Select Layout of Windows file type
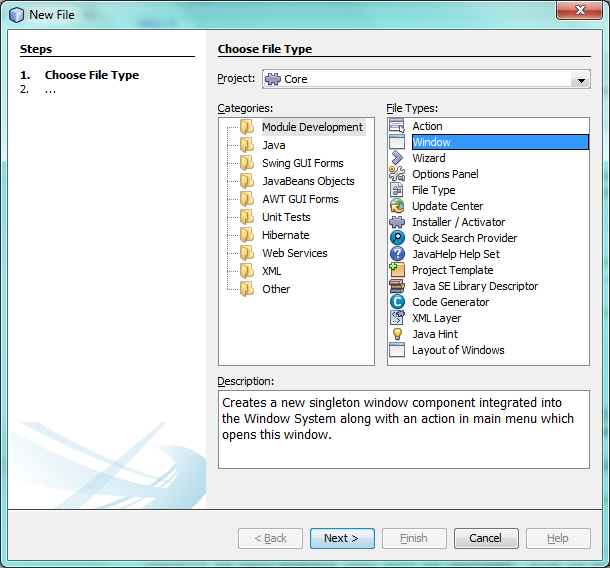The image size is (610, 568). tap(457, 350)
